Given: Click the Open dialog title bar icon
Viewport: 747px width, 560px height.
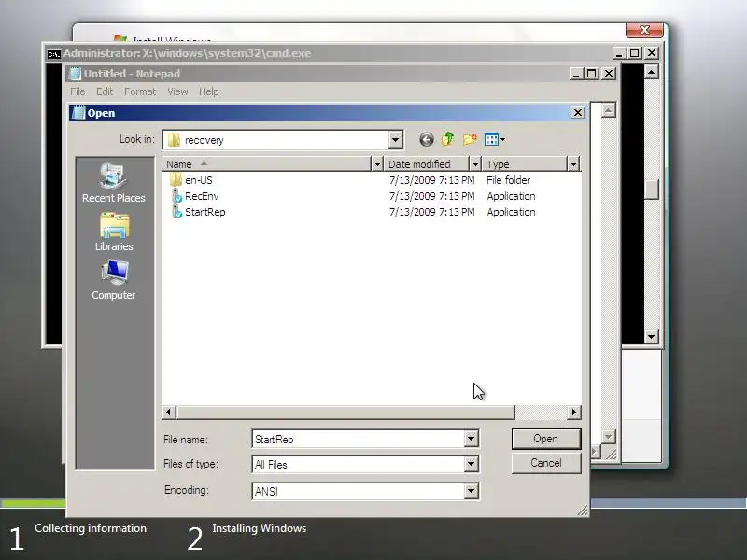Looking at the screenshot, I should coord(78,113).
